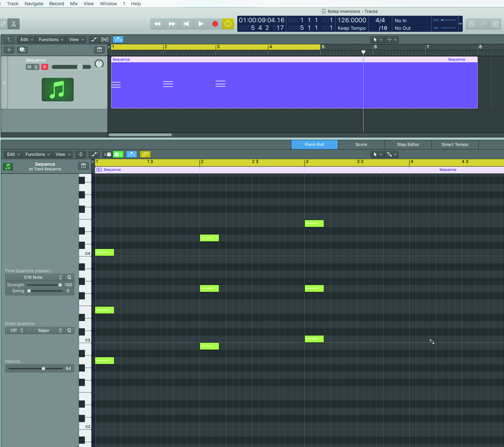This screenshot has width=504, height=447.
Task: Switch to the Piano Roll tab
Action: click(x=314, y=145)
